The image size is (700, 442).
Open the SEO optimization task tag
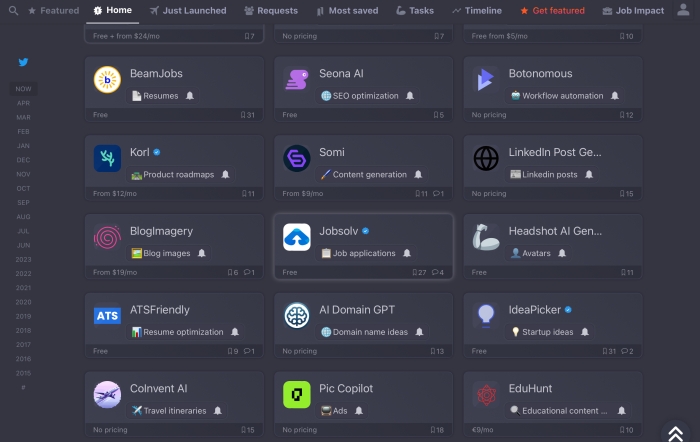(x=360, y=96)
